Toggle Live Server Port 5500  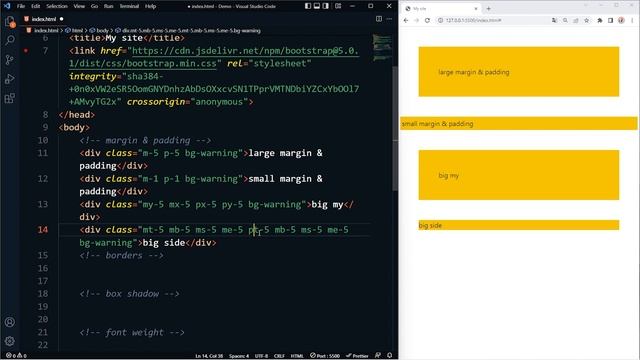click(x=324, y=356)
